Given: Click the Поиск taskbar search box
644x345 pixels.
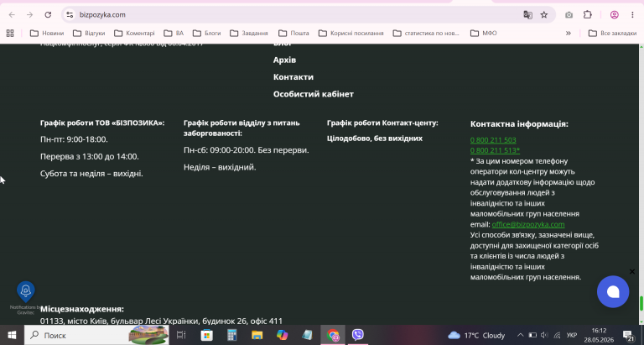Looking at the screenshot, I should tap(96, 335).
